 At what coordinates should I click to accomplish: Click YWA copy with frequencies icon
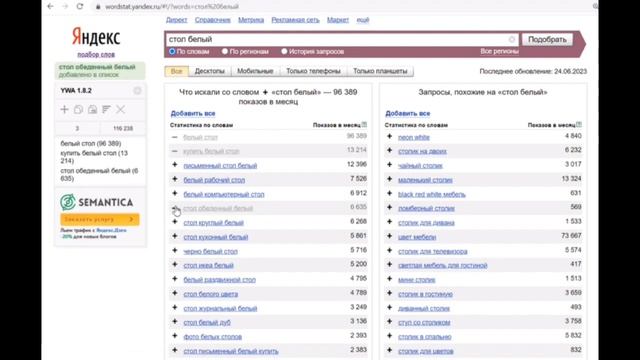pyautogui.click(x=93, y=109)
